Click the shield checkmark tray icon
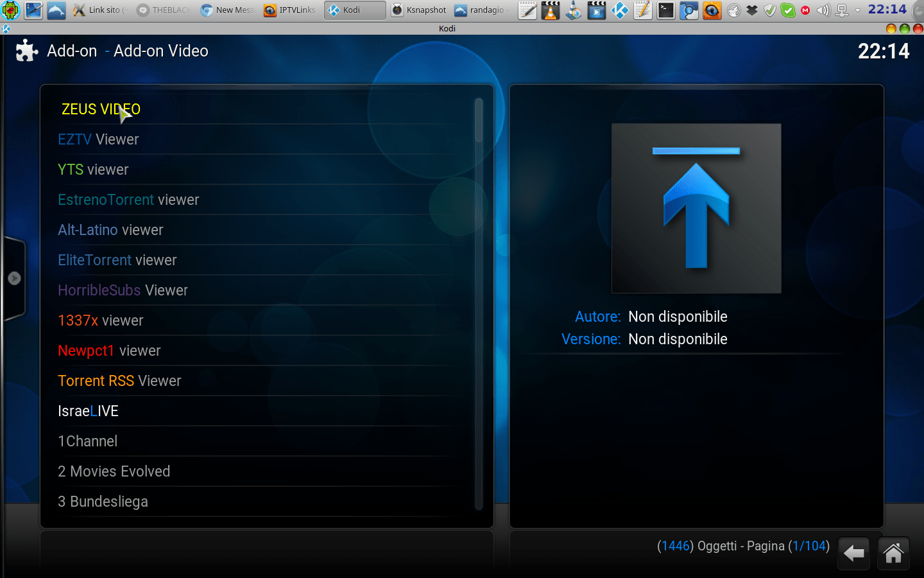The image size is (924, 578). tap(770, 10)
